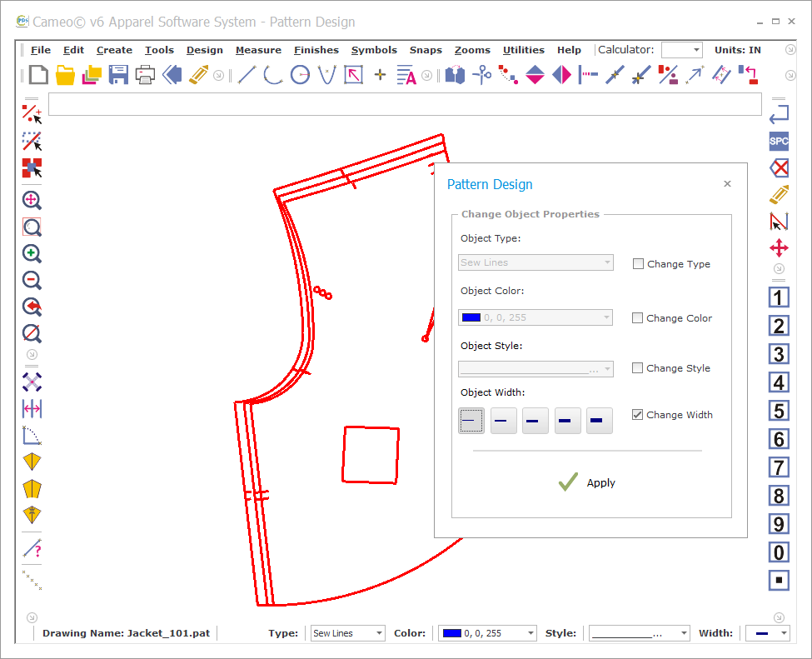The width and height of the screenshot is (812, 659).
Task: Click the SPC button in right toolbar
Action: click(x=779, y=141)
